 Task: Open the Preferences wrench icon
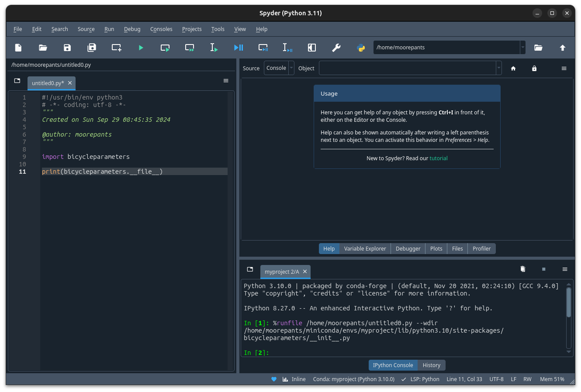pos(336,48)
